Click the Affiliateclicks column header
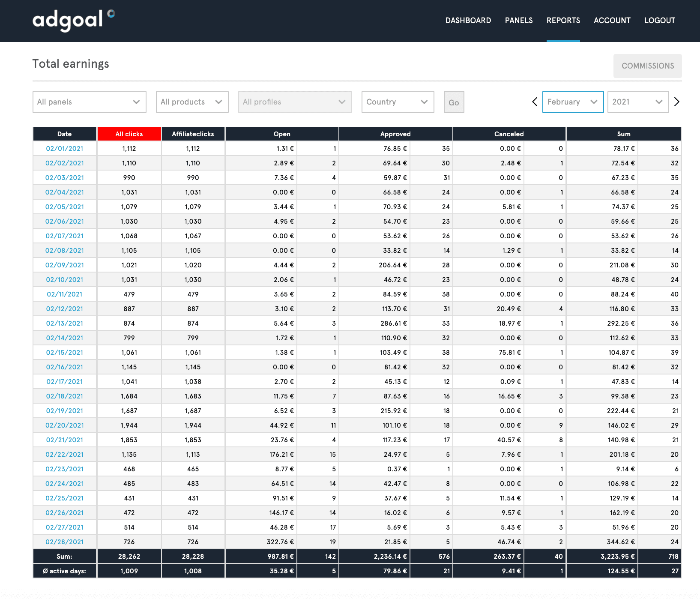This screenshot has height=599, width=700. tap(193, 134)
